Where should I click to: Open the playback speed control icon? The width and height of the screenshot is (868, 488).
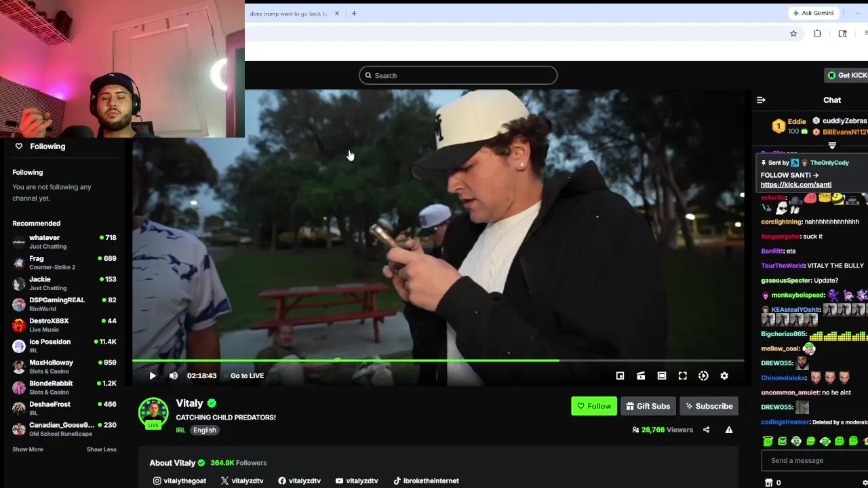tap(703, 375)
